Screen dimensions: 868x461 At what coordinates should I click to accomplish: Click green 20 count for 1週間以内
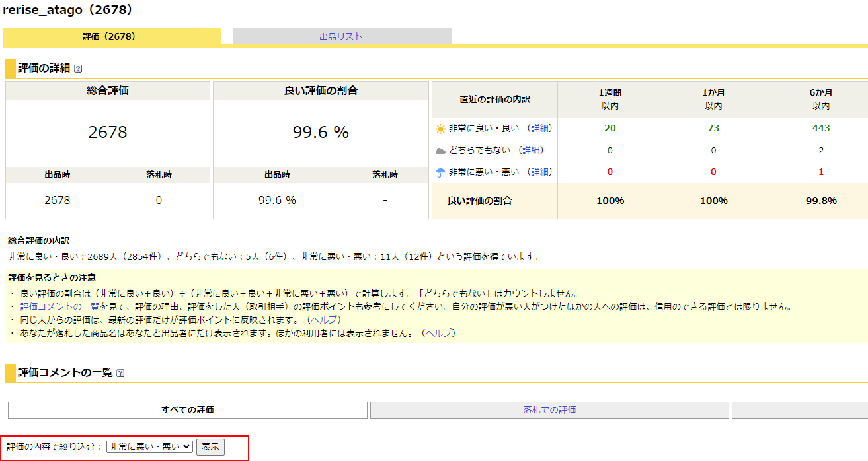click(610, 128)
